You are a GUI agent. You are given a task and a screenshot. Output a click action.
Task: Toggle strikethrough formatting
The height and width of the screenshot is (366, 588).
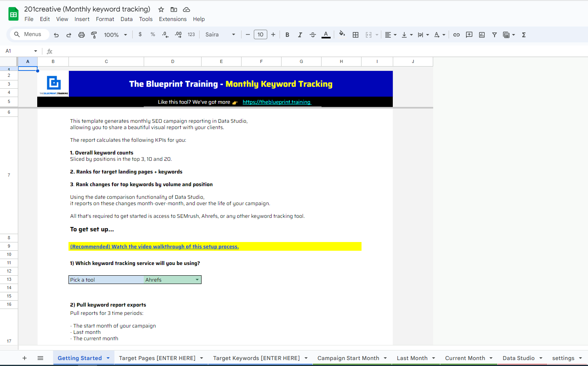(x=313, y=35)
